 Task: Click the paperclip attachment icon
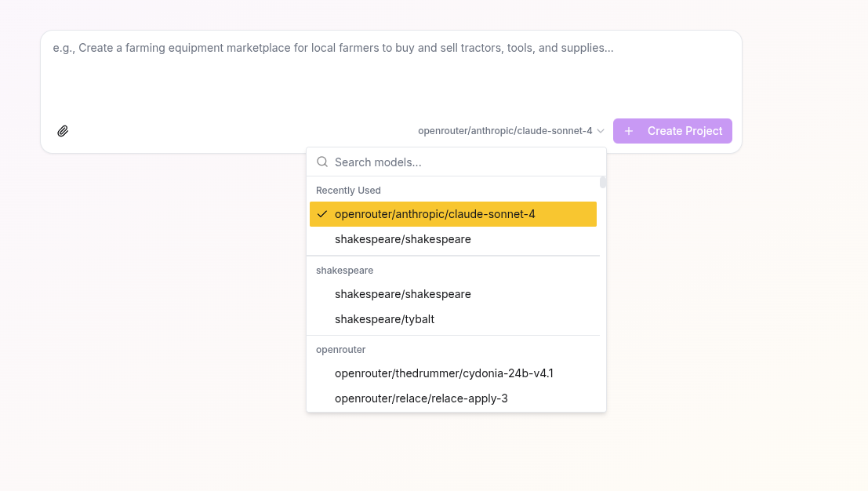63,130
